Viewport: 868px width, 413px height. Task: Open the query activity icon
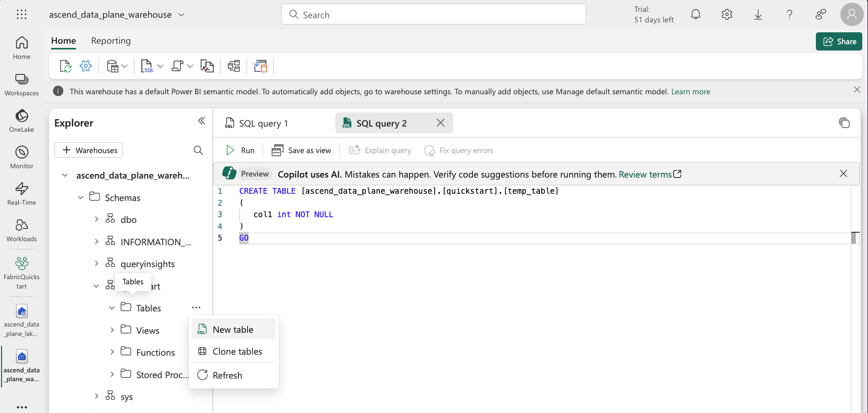(207, 66)
